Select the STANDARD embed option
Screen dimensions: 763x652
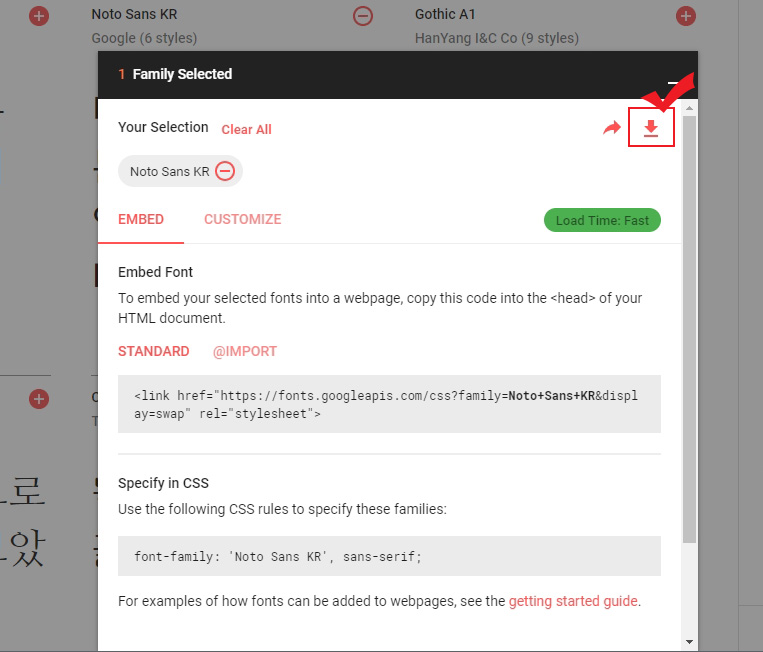[154, 351]
